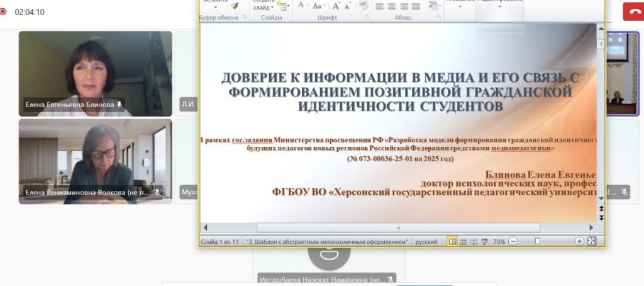Screen dimensions: 644x286
Task: Increase font size with the large A icon
Action: [x=336, y=6]
